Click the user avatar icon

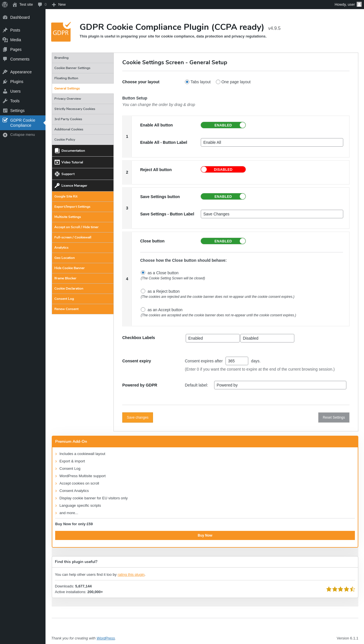tap(359, 4)
